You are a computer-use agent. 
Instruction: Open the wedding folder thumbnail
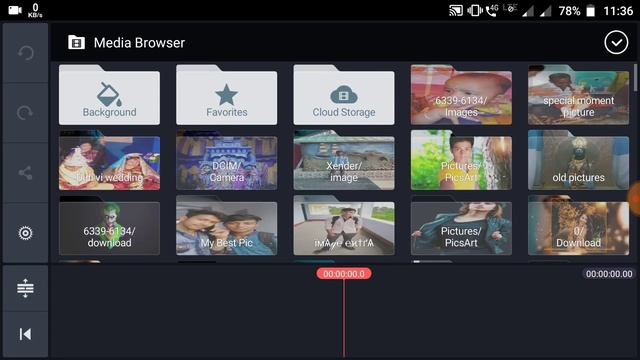tap(109, 160)
